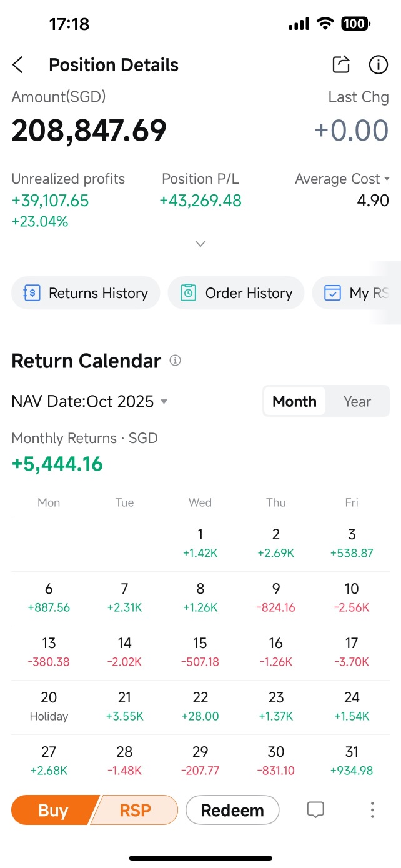Open Order History with clock icon
Image resolution: width=401 pixels, height=868 pixels.
(236, 293)
